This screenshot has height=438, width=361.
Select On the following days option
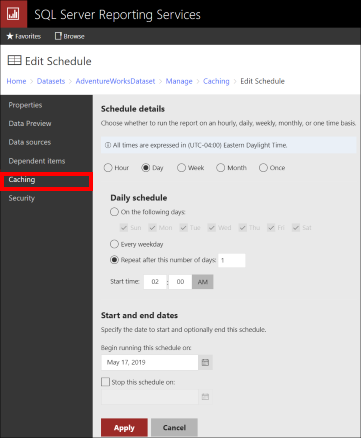[114, 212]
